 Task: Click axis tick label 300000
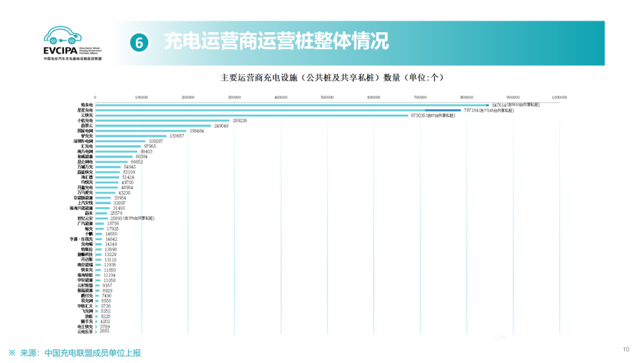234,97
